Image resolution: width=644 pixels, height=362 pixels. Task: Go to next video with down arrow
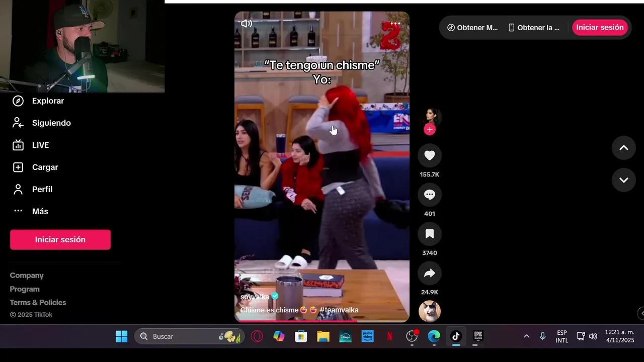point(624,180)
